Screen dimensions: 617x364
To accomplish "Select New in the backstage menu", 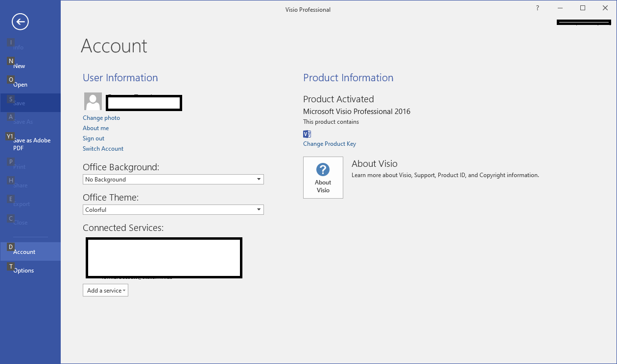I will tap(30, 66).
